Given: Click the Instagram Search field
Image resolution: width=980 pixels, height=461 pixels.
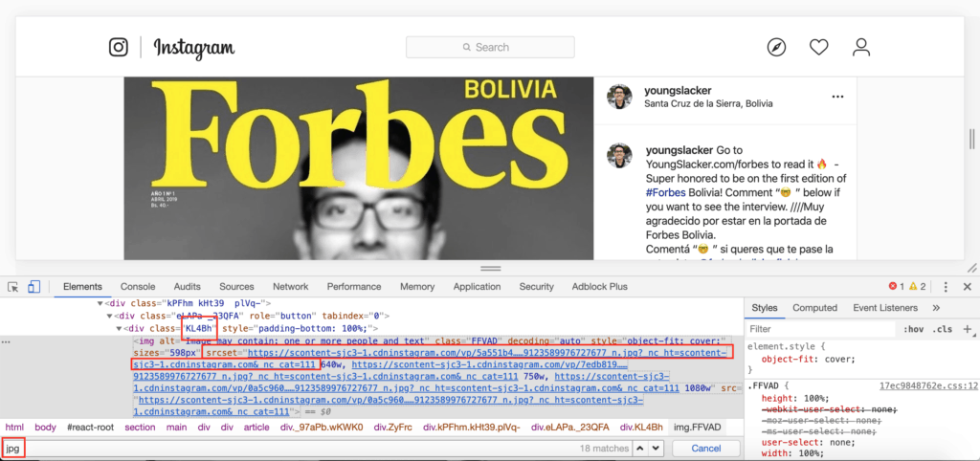Looking at the screenshot, I should pyautogui.click(x=490, y=47).
